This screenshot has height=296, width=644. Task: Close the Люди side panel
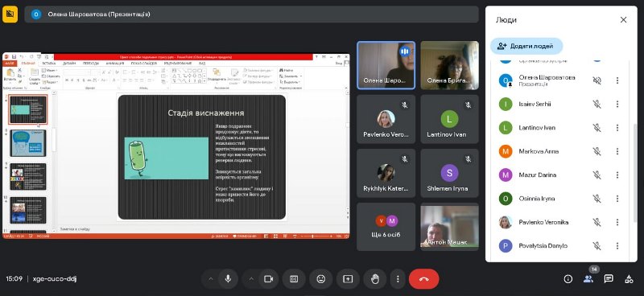pyautogui.click(x=623, y=19)
